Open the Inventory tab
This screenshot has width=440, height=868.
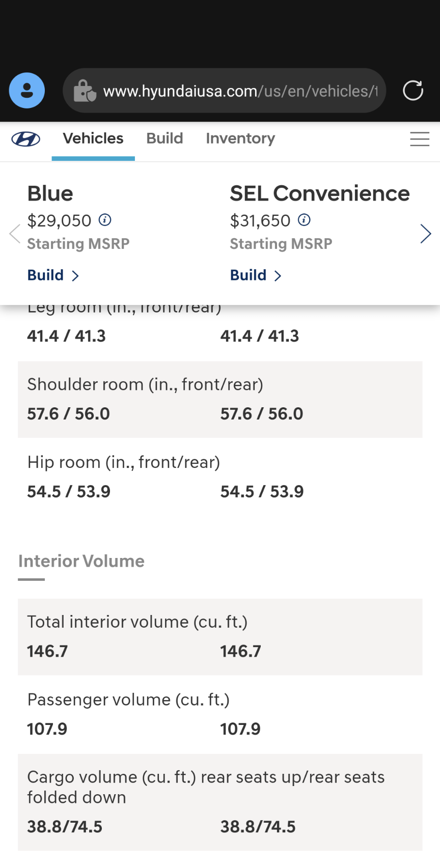pyautogui.click(x=240, y=138)
